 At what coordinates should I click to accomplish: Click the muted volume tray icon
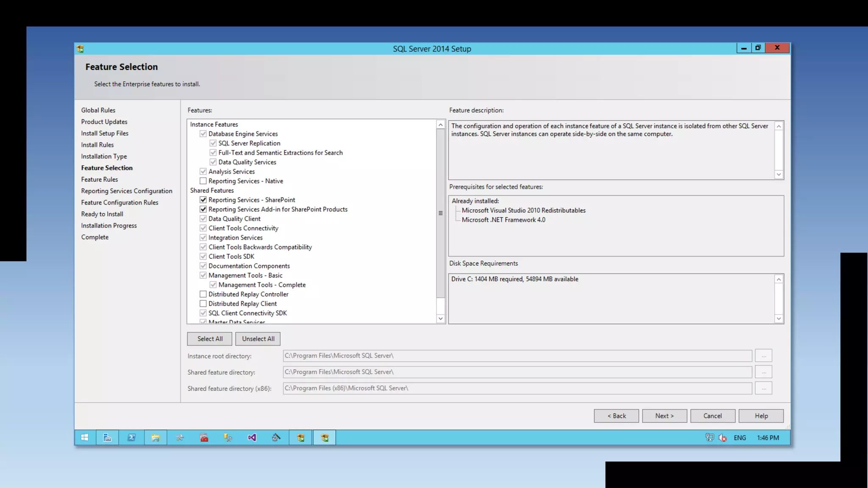coord(723,438)
